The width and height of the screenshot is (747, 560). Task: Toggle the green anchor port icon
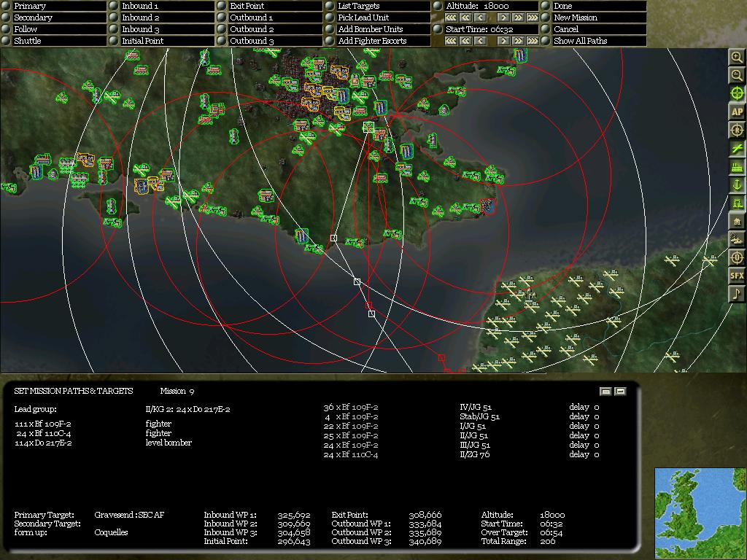(737, 184)
